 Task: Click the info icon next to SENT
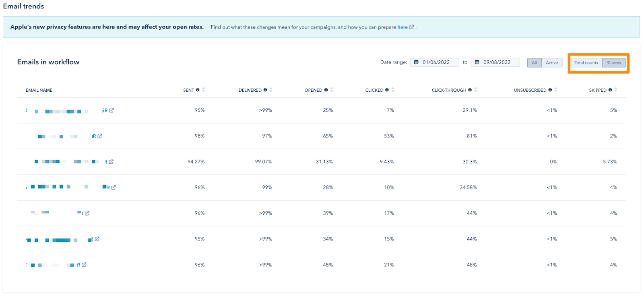(x=198, y=90)
